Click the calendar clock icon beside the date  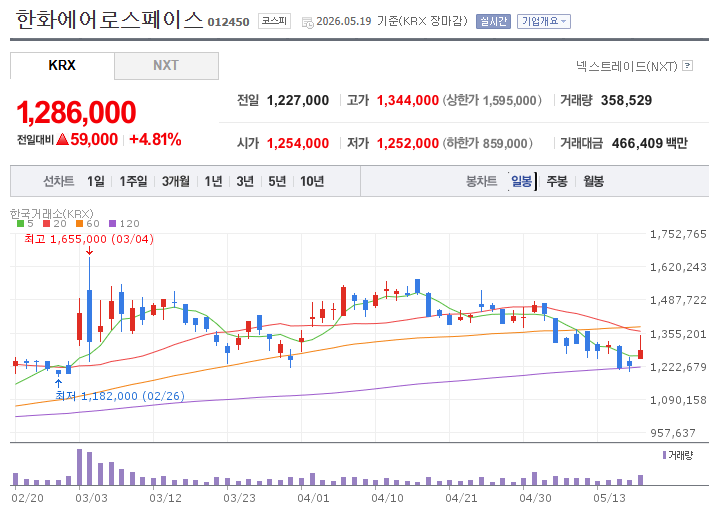[307, 23]
